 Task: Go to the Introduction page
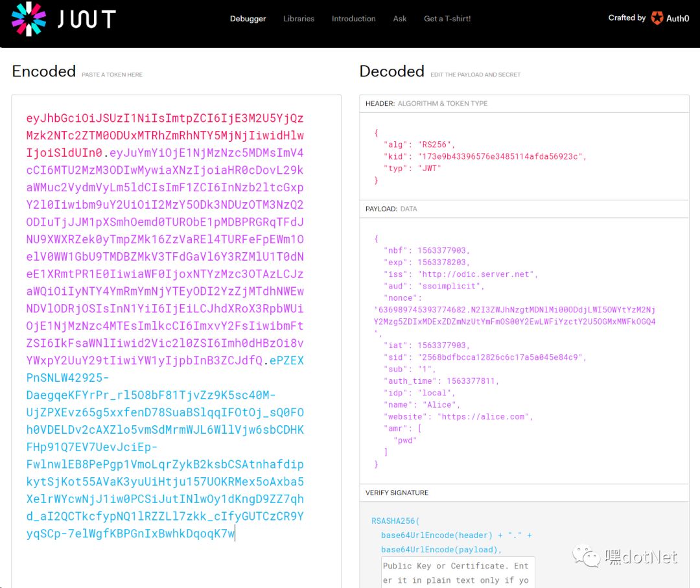click(x=353, y=19)
